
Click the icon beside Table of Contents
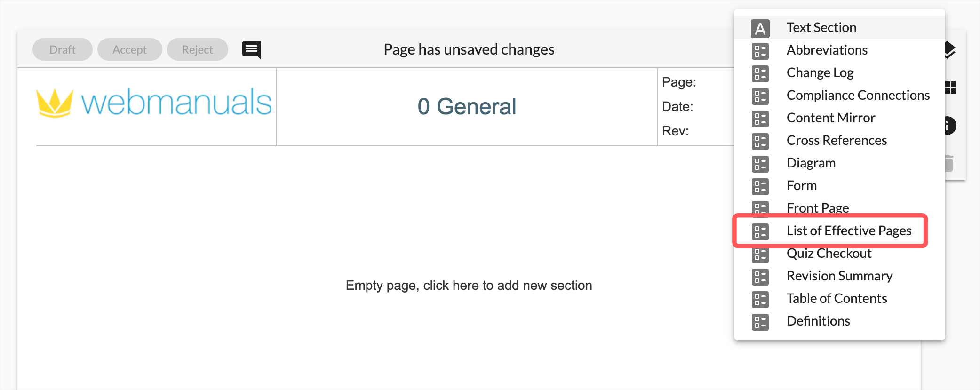click(759, 299)
